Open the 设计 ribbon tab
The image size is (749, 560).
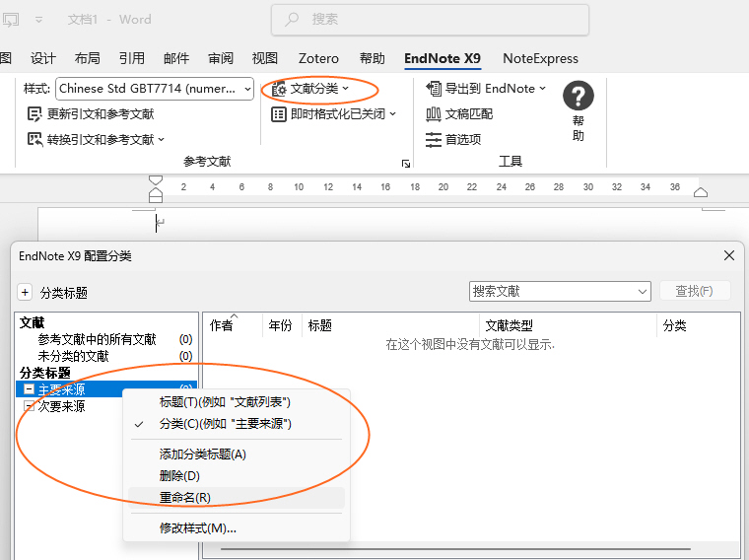coord(43,58)
